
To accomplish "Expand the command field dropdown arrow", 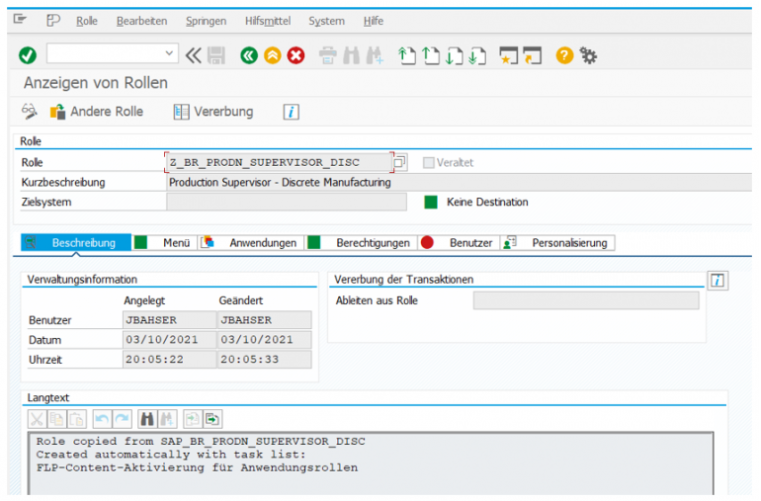I will click(x=169, y=55).
